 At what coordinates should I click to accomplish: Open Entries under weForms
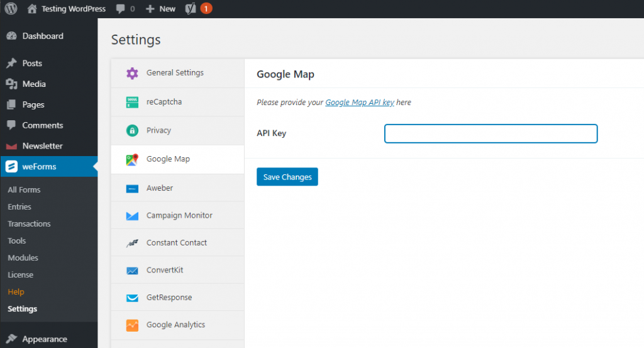(19, 207)
